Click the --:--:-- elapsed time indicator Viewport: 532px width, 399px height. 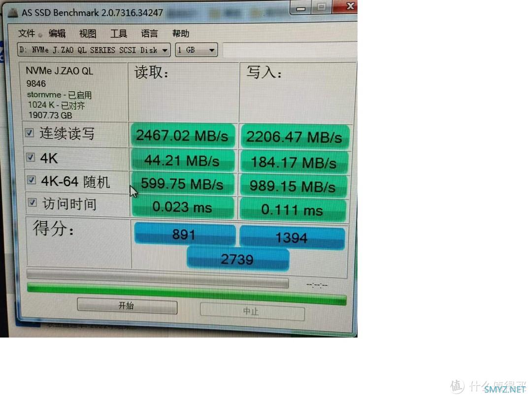[x=317, y=285]
